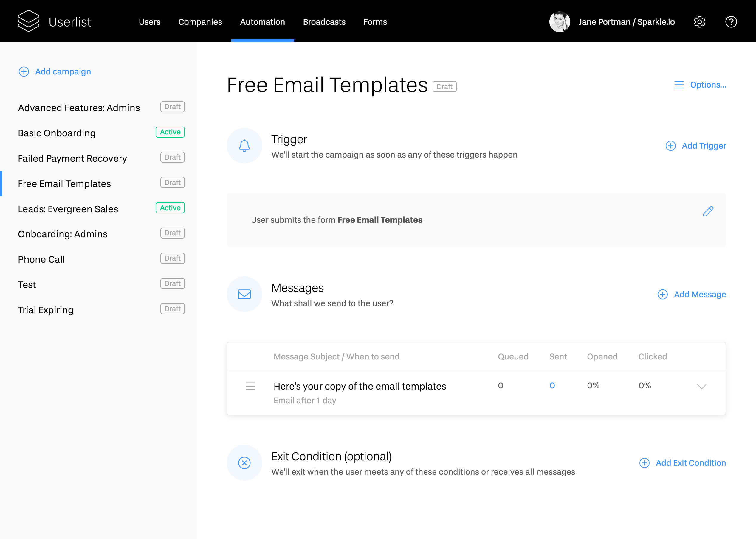
Task: Select the Broadcasts tab in navbar
Action: [x=324, y=22]
